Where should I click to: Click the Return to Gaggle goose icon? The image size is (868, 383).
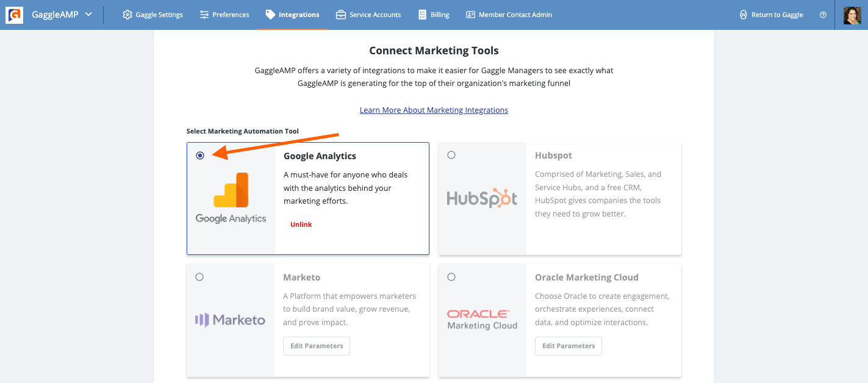(743, 15)
